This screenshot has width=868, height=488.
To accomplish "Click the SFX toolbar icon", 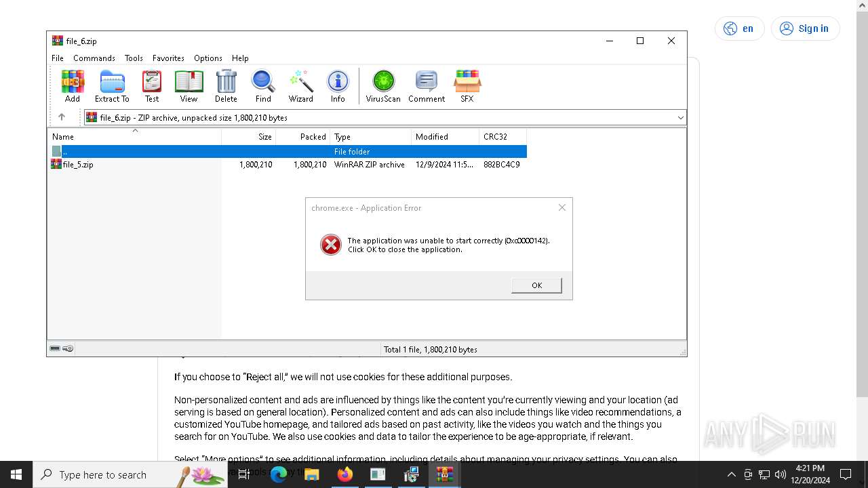I will (x=467, y=86).
